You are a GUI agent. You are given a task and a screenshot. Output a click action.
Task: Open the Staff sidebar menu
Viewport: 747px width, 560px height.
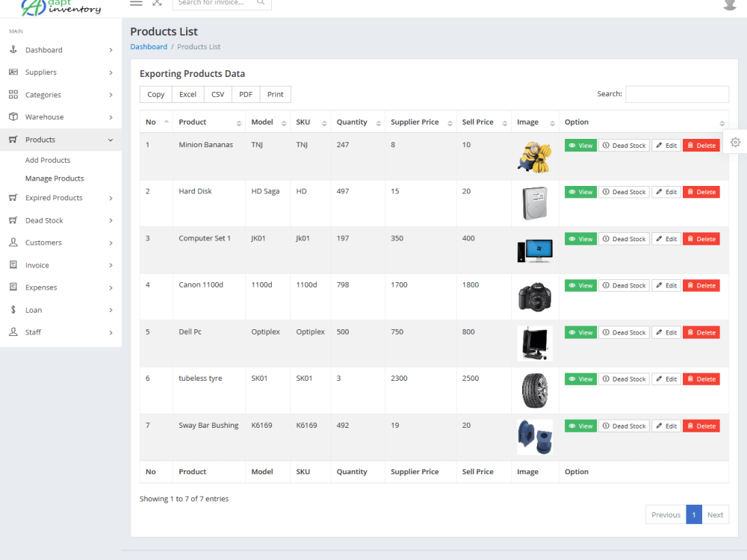61,332
